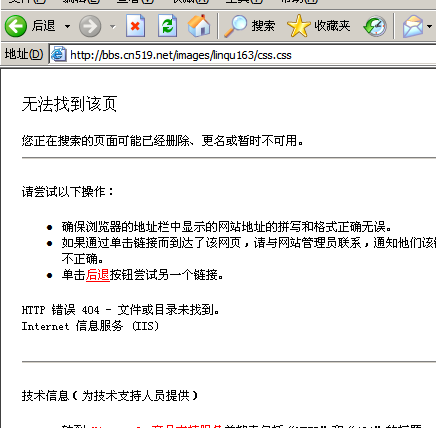Open the 搜索 search magnifier button
Image resolution: width=436 pixels, height=428 pixels.
point(249,26)
